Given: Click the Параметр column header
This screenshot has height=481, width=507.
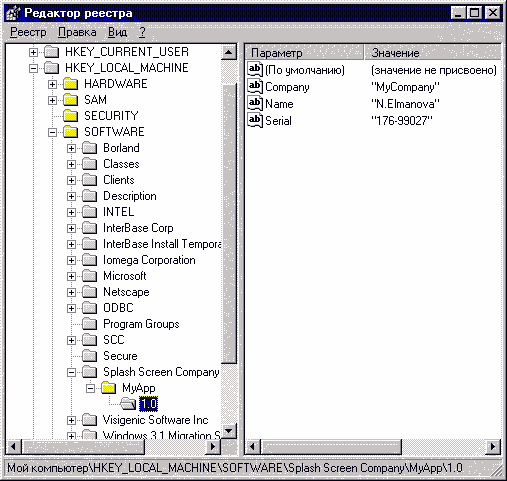Looking at the screenshot, I should (x=304, y=53).
